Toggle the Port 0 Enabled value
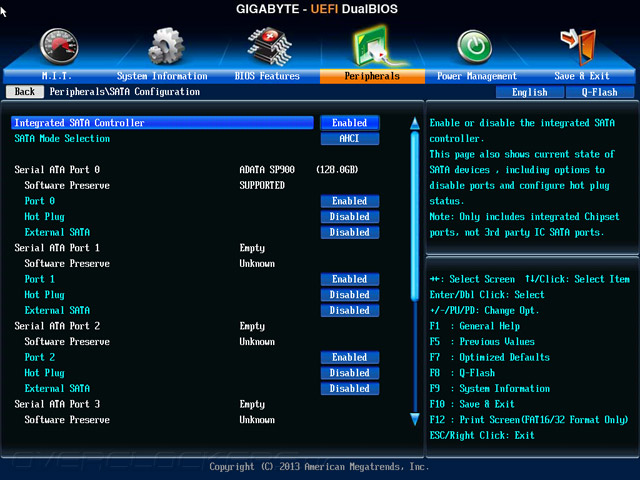 coord(349,201)
